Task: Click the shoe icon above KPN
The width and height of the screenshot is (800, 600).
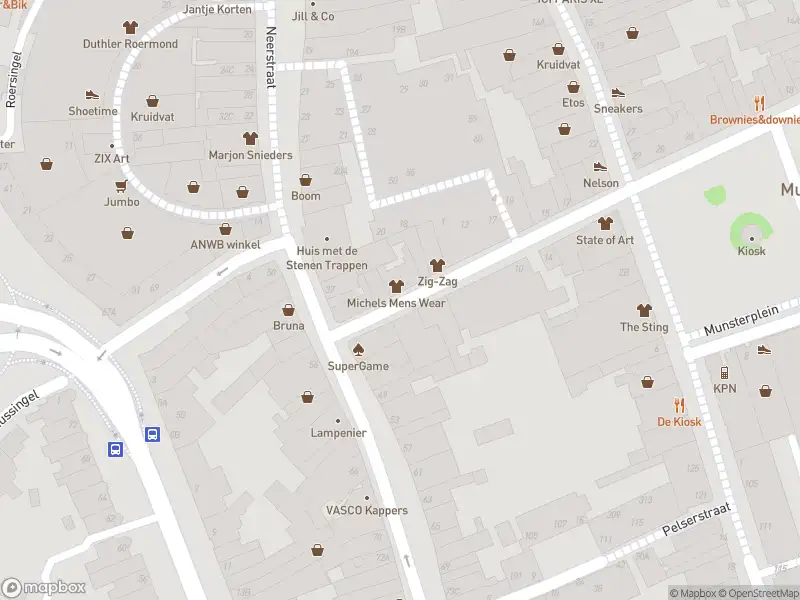Action: click(x=764, y=349)
